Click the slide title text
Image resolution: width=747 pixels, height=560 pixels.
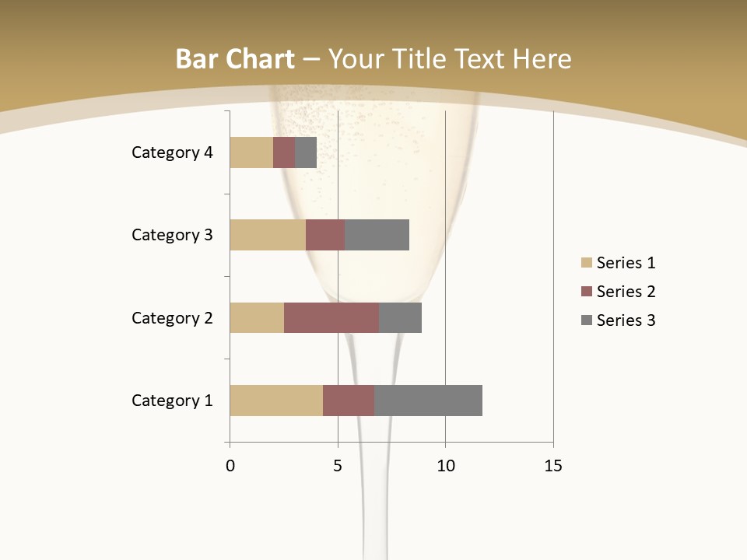(373, 59)
